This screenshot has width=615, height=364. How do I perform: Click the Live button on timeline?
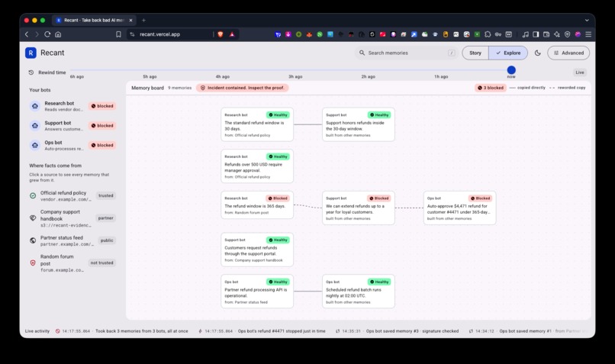click(x=580, y=72)
